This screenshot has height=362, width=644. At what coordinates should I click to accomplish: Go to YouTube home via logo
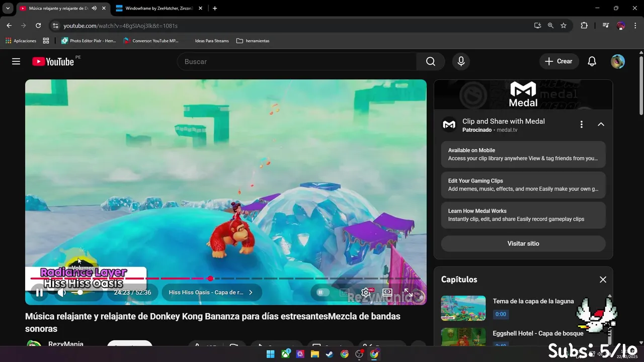tap(53, 61)
